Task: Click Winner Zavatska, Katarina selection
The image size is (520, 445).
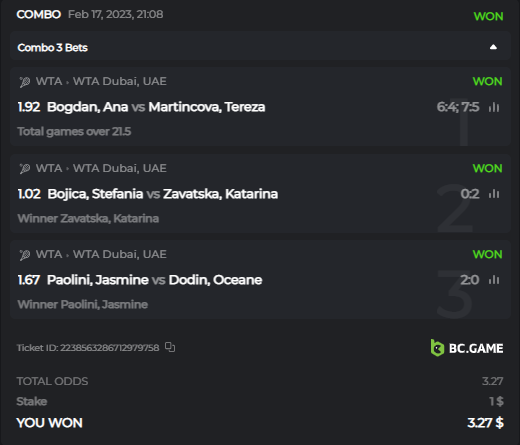Action: (x=88, y=218)
